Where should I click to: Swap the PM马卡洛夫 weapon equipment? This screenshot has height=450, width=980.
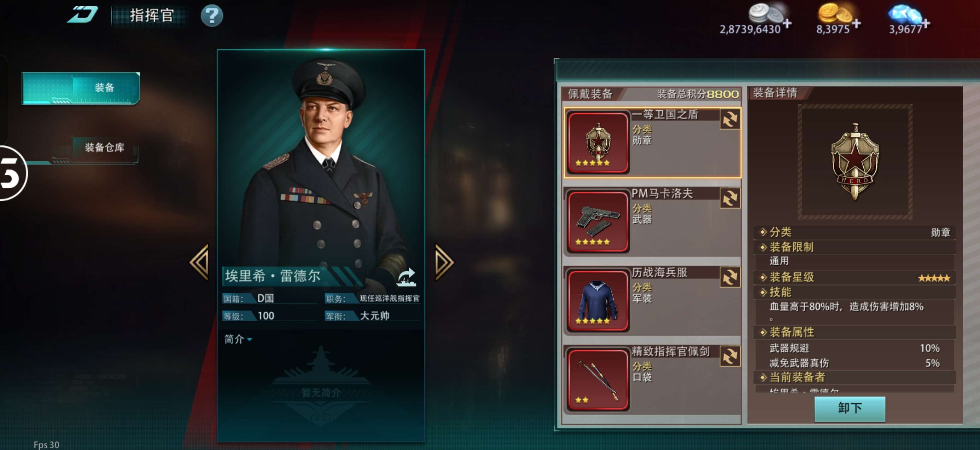click(x=730, y=198)
